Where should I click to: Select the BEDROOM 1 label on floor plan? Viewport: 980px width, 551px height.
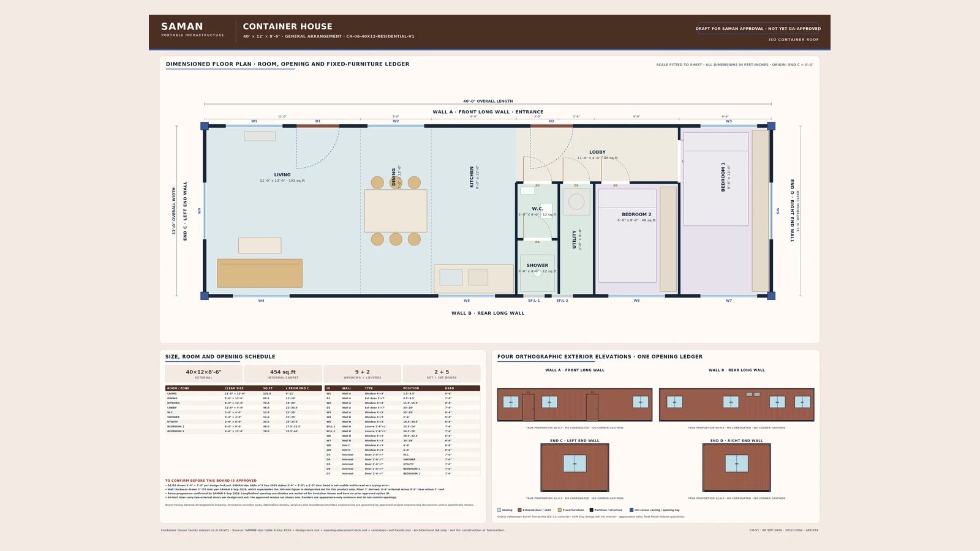click(723, 177)
